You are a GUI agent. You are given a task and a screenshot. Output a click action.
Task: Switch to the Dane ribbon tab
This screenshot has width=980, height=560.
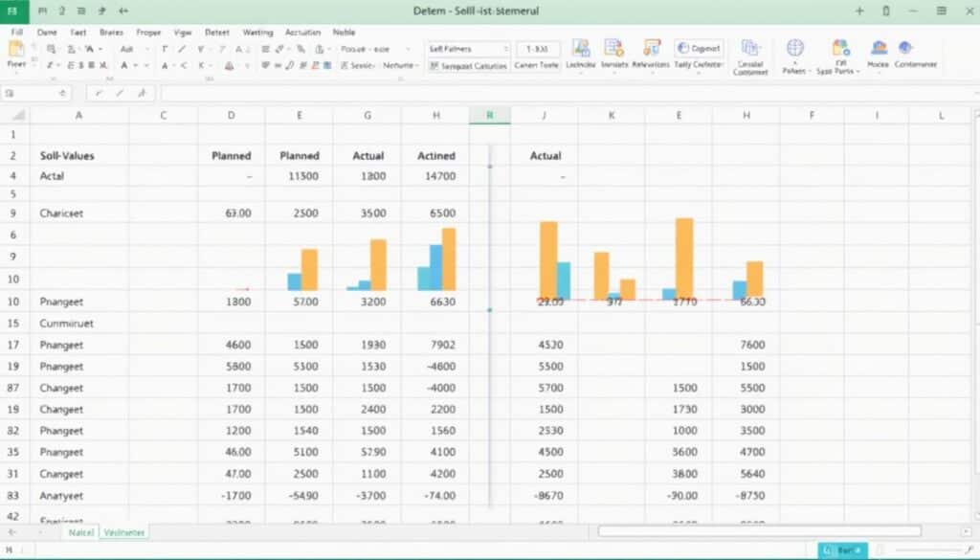pyautogui.click(x=47, y=32)
